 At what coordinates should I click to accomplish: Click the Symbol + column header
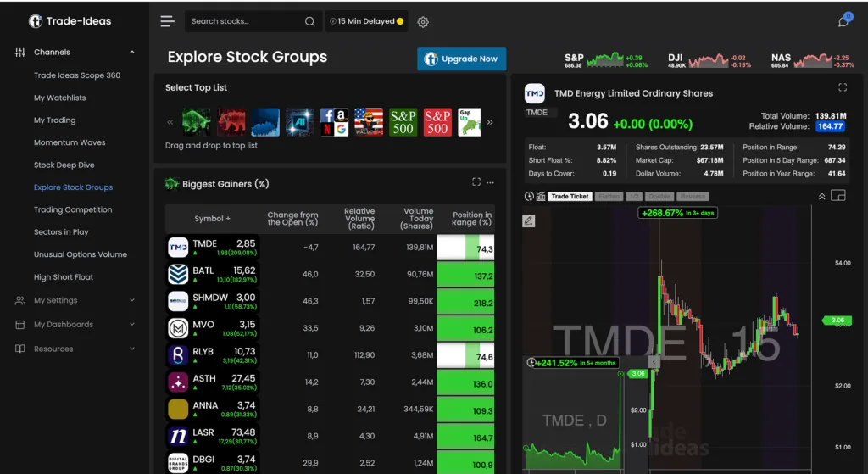pyautogui.click(x=212, y=219)
